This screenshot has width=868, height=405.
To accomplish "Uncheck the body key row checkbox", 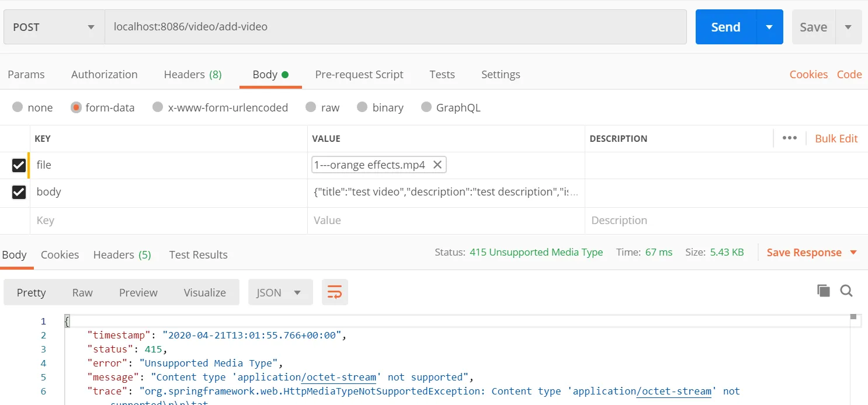I will coord(19,192).
